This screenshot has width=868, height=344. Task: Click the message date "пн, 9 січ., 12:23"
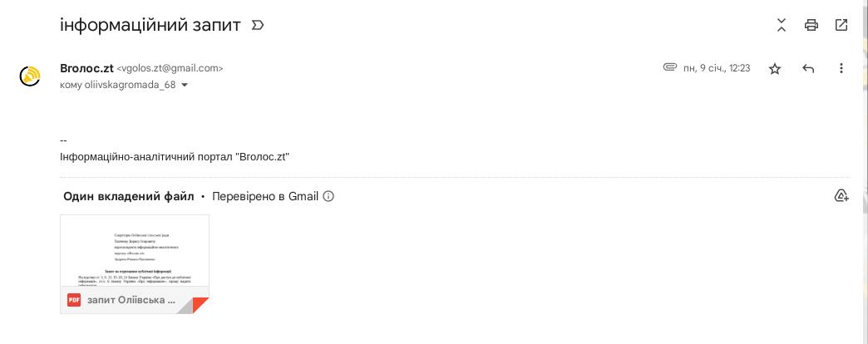(717, 68)
